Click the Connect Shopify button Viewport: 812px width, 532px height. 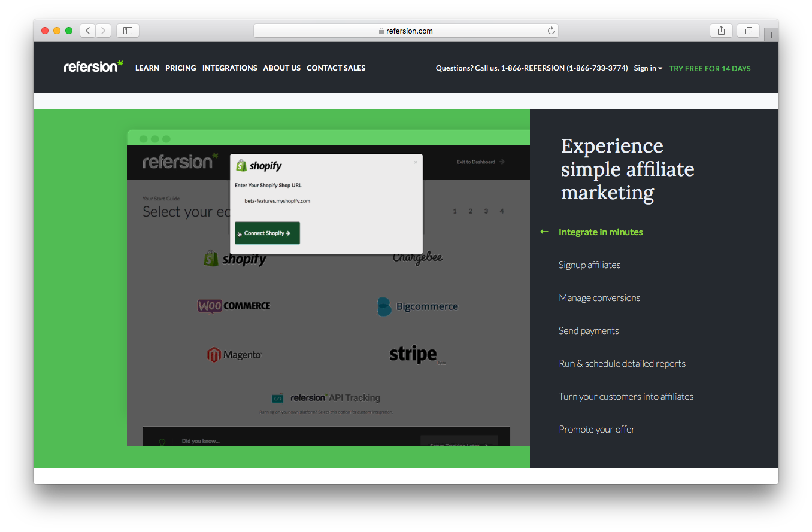(267, 233)
